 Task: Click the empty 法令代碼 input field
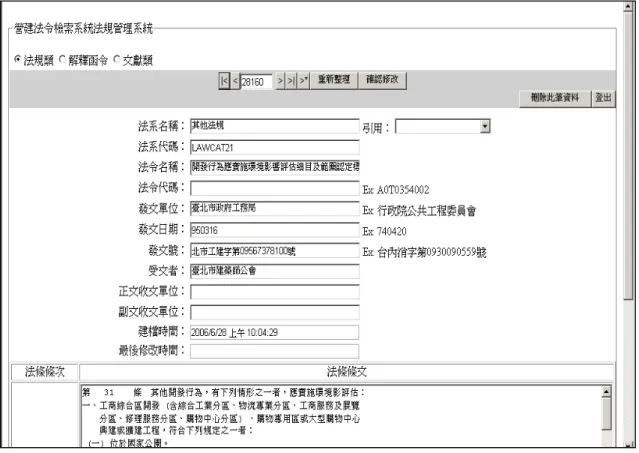click(275, 189)
